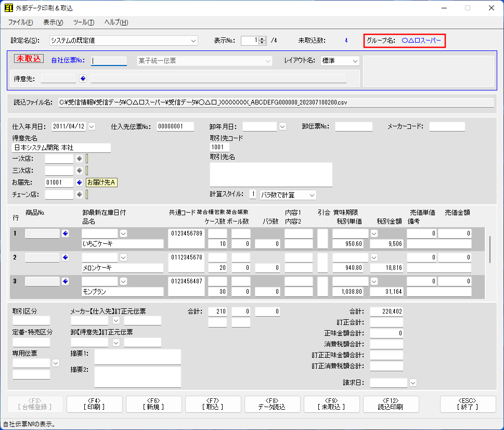Click the diamond lookup icon next to チェーン店
The image size is (504, 430).
pyautogui.click(x=80, y=194)
